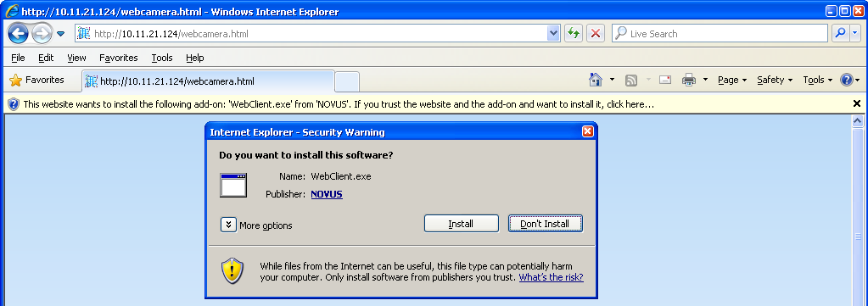Go forward with the Forward arrow button
868x306 pixels.
[x=42, y=34]
